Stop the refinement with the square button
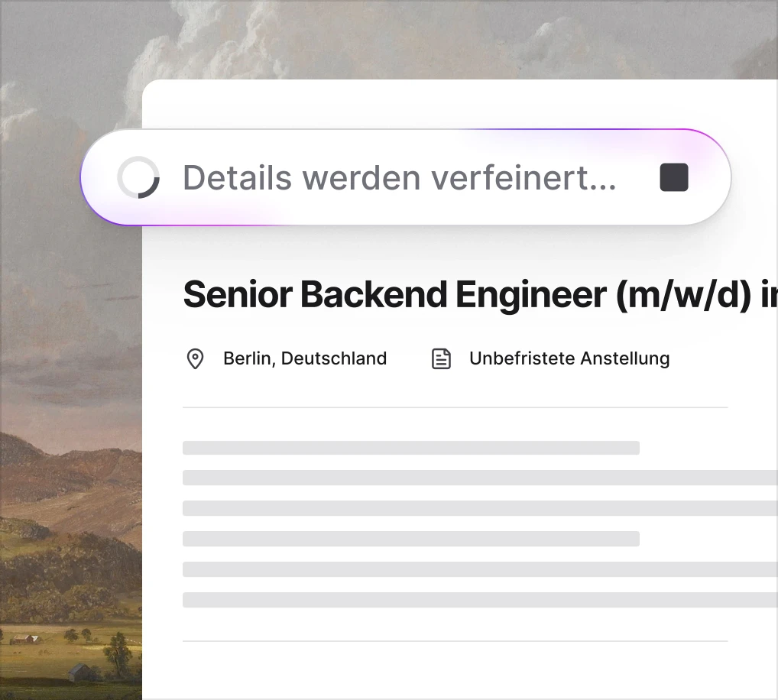This screenshot has height=700, width=778. (674, 177)
